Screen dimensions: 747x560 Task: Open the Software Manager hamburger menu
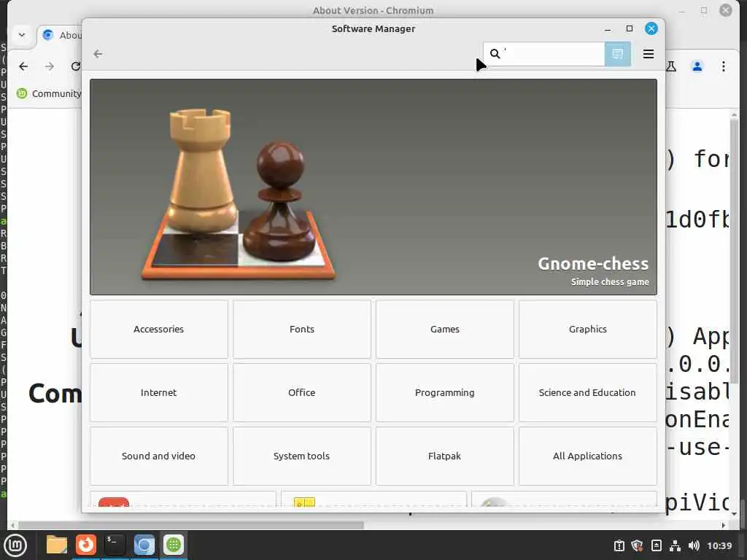tap(648, 54)
